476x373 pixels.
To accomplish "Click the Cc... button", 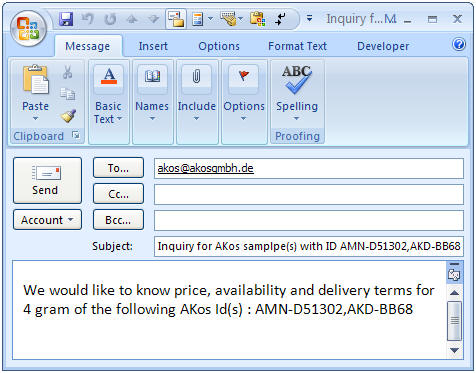I will tap(118, 194).
